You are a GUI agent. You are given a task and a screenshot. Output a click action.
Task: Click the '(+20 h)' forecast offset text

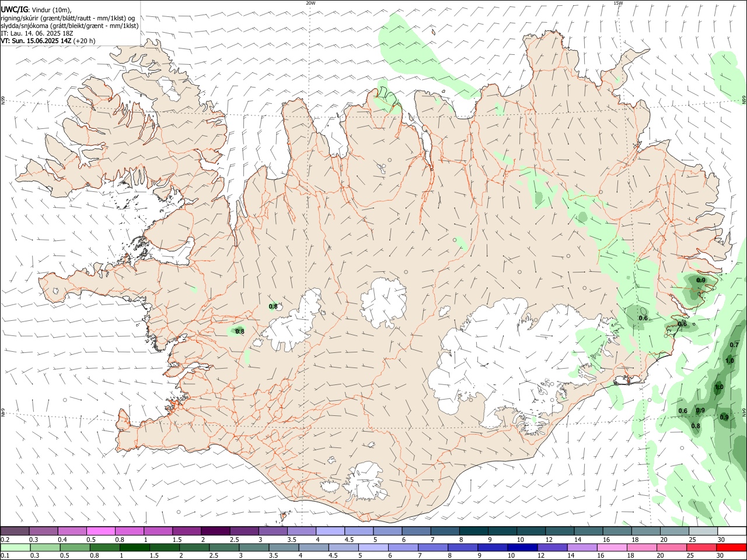pyautogui.click(x=85, y=41)
